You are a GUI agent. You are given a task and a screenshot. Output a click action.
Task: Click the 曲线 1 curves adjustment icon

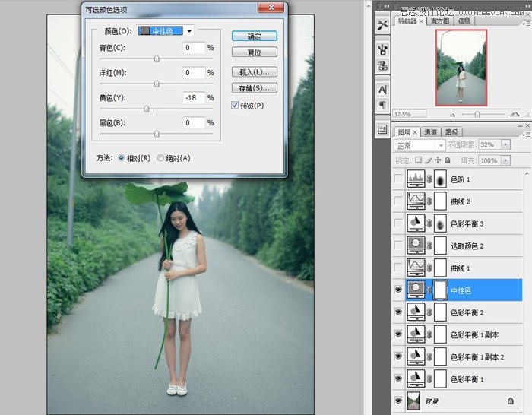point(416,268)
